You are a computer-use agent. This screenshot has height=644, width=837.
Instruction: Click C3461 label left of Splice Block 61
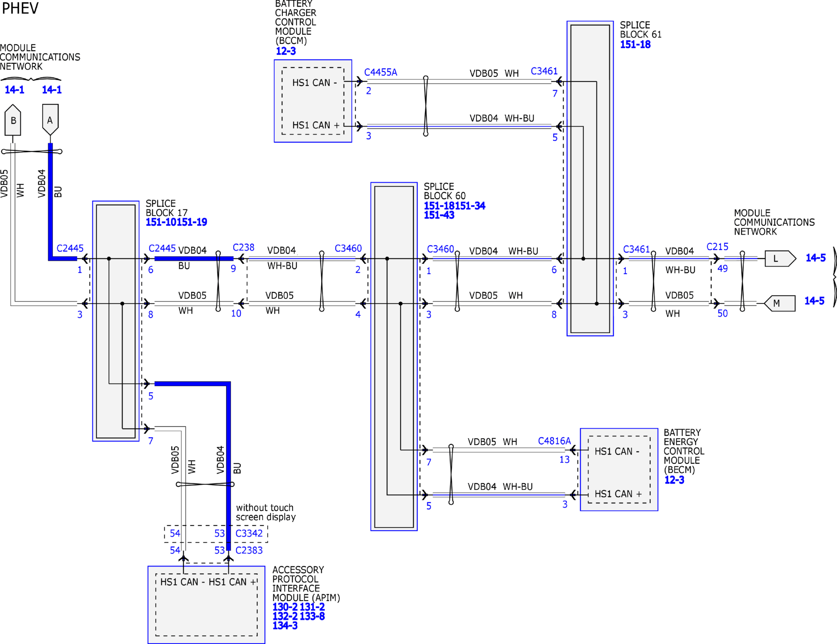544,71
